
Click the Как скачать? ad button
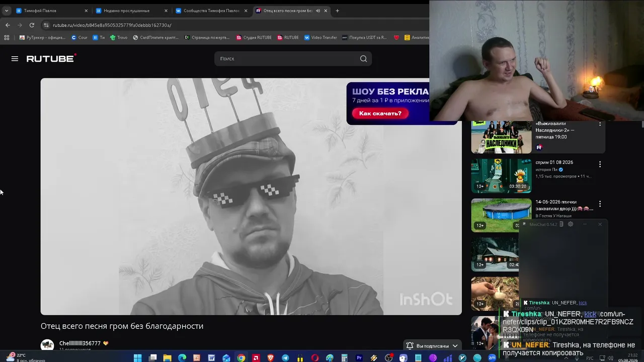(x=380, y=114)
